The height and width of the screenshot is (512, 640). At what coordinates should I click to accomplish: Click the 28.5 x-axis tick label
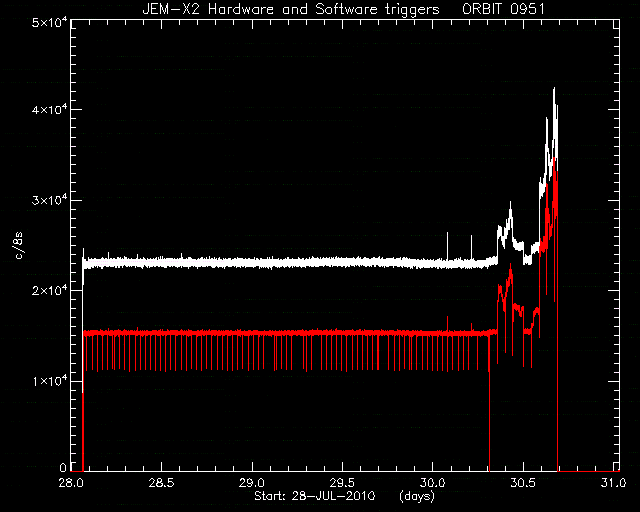162,483
